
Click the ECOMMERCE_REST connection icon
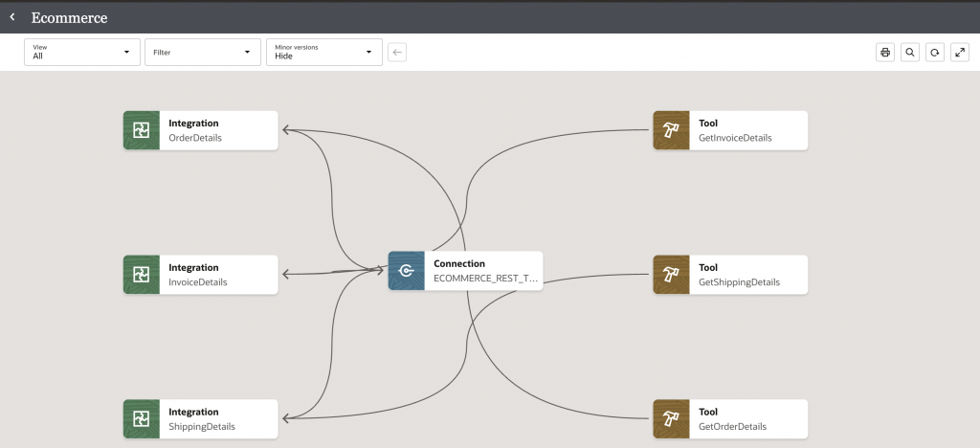click(x=406, y=271)
